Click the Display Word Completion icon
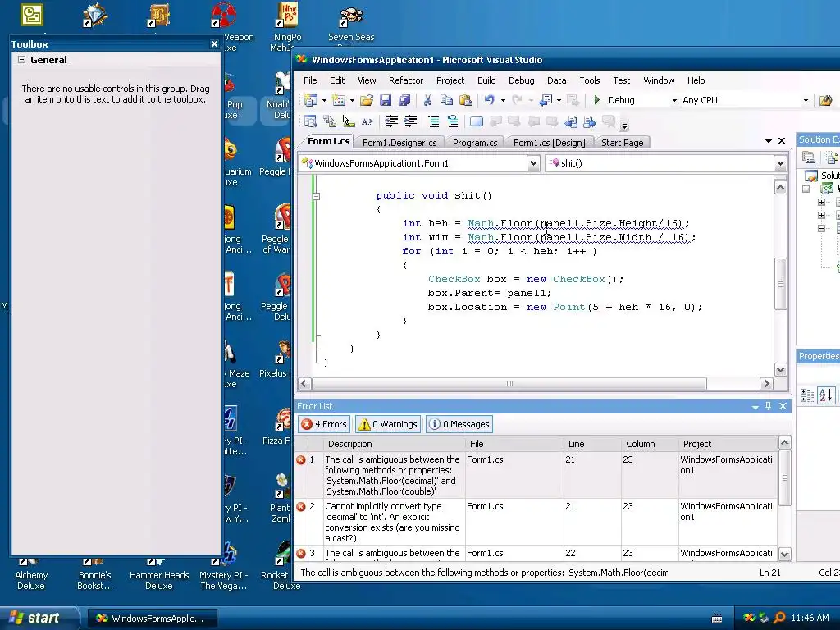Screen dimensions: 840x630 pyautogui.click(x=367, y=121)
